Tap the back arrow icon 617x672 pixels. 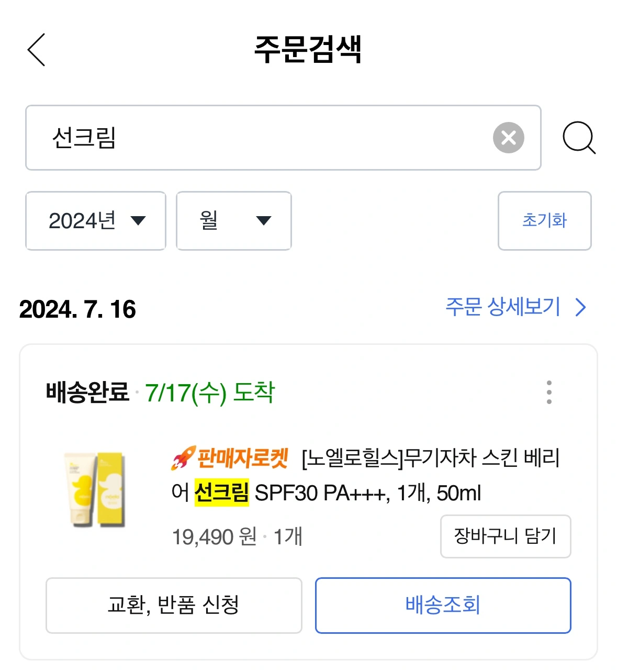(x=37, y=50)
